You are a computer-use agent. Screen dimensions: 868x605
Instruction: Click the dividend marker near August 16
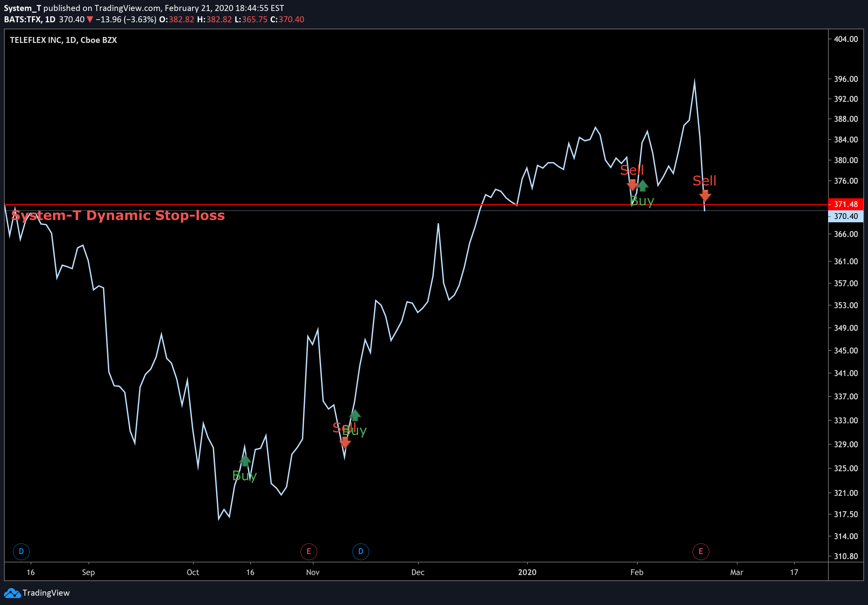(21, 551)
